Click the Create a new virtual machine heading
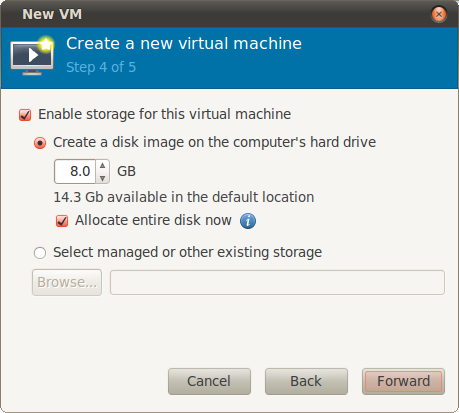The height and width of the screenshot is (413, 459). click(x=184, y=44)
